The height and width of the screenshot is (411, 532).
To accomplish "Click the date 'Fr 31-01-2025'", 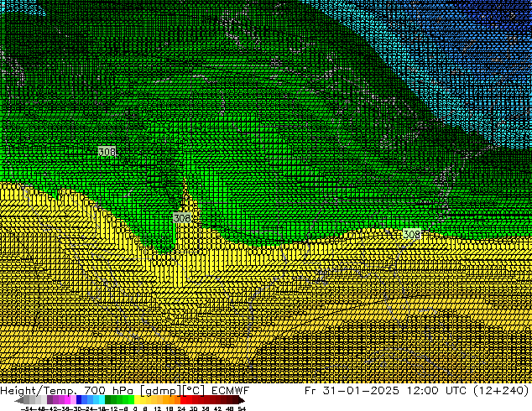I will coord(352,391).
